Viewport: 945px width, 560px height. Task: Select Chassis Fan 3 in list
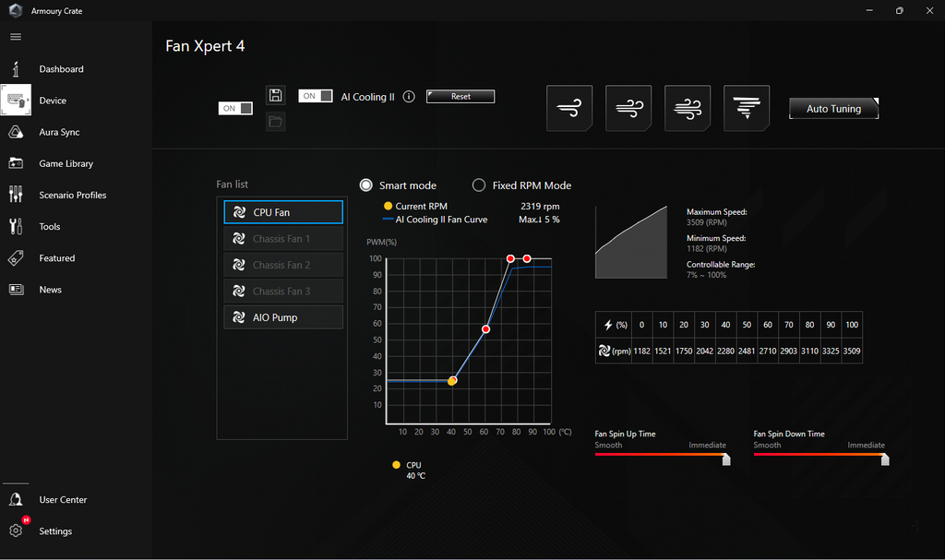[283, 292]
